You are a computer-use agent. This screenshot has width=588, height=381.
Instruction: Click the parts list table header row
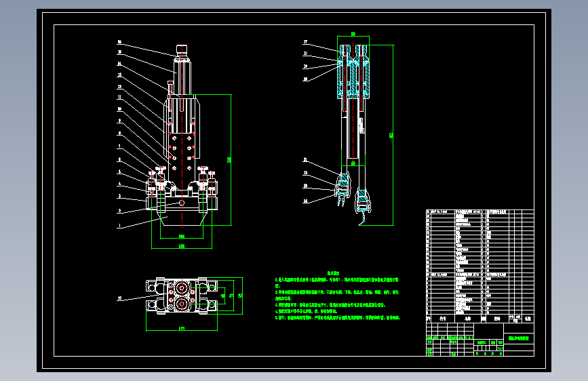[480, 319]
